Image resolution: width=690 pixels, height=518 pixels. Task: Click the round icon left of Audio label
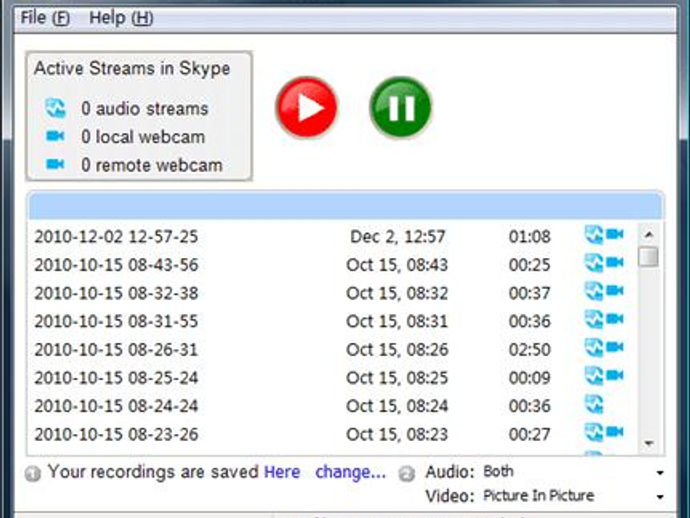click(407, 474)
